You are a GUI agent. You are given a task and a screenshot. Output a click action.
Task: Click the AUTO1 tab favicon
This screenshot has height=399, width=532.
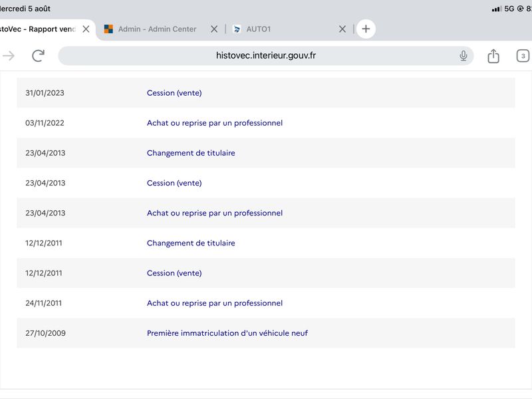(x=237, y=29)
